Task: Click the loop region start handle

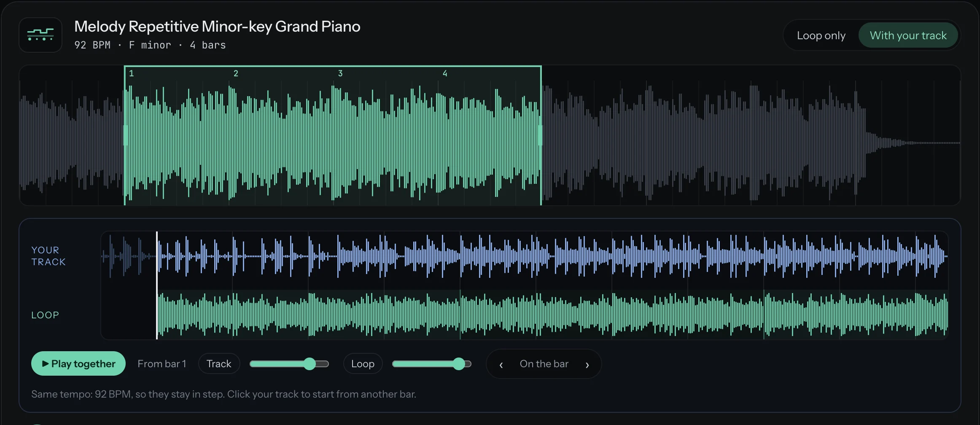Action: coord(125,135)
